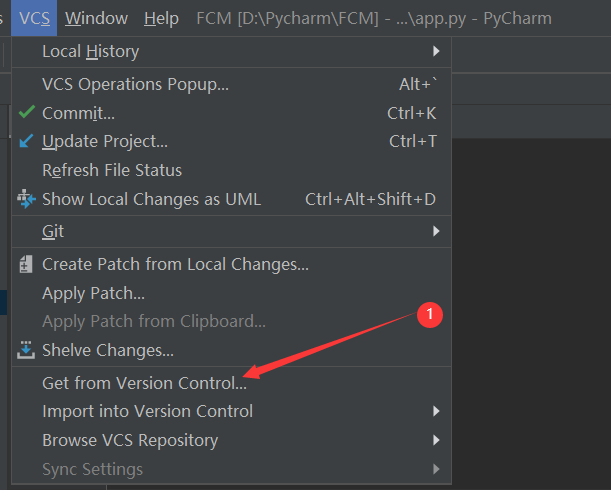Expand the Local History submenu arrow
The image size is (611, 490).
tap(436, 51)
